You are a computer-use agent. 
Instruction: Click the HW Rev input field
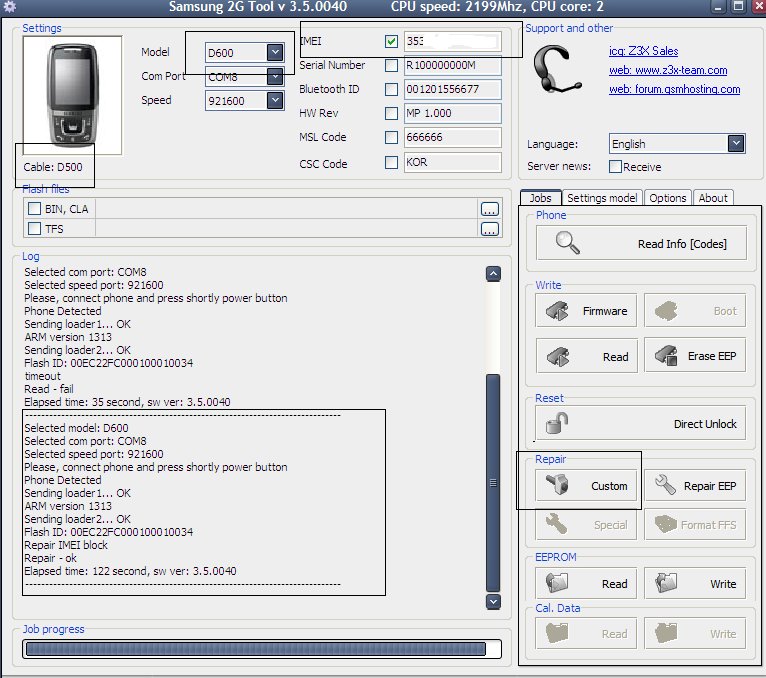[452, 113]
